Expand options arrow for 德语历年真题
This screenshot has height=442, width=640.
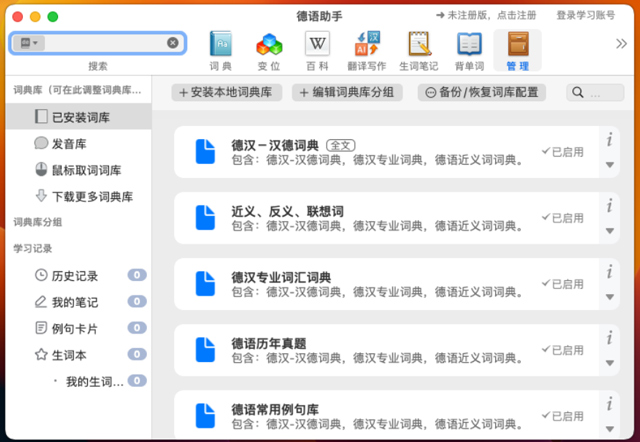[610, 363]
